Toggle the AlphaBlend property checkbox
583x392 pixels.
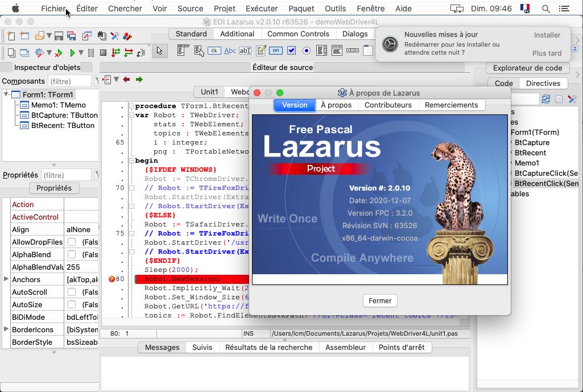click(x=72, y=254)
